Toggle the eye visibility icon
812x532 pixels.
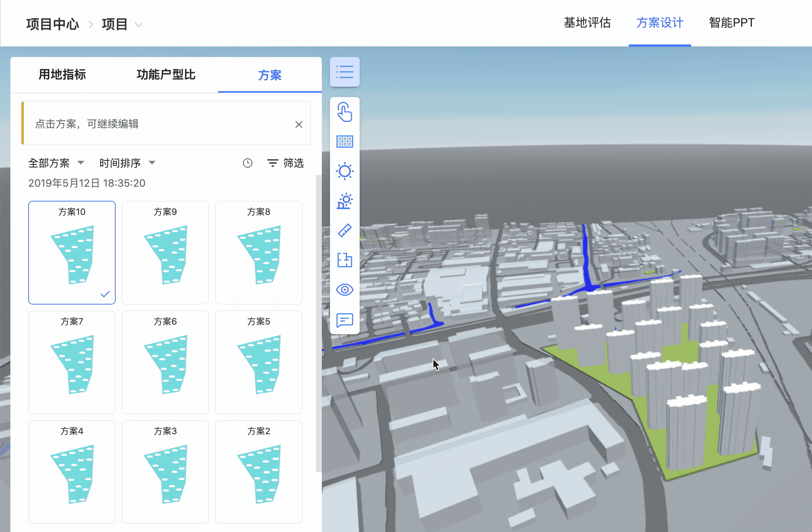[x=344, y=290]
